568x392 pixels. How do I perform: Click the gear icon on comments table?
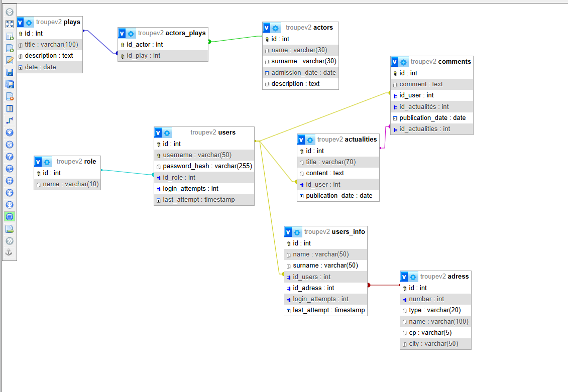point(404,62)
